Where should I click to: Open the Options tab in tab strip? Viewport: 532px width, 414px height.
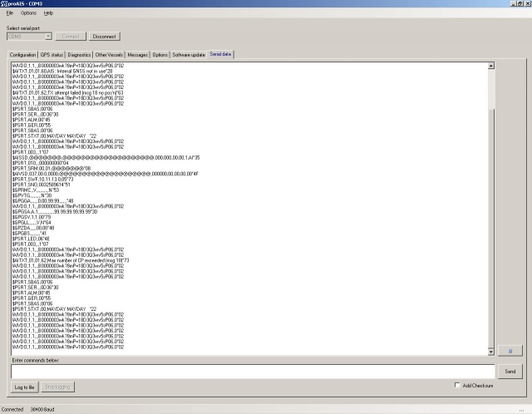click(x=160, y=54)
